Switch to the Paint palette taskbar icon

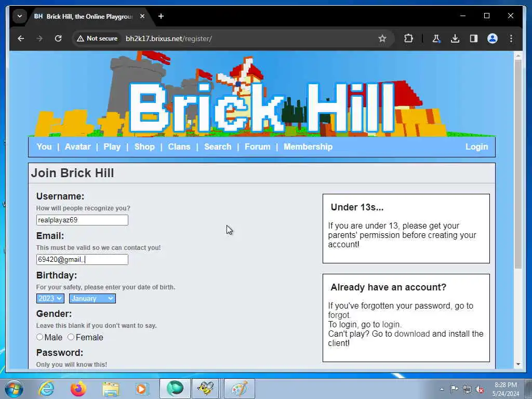(239, 389)
